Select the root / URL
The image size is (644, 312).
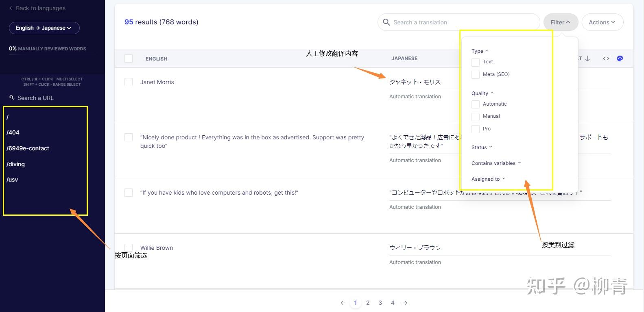tap(8, 117)
